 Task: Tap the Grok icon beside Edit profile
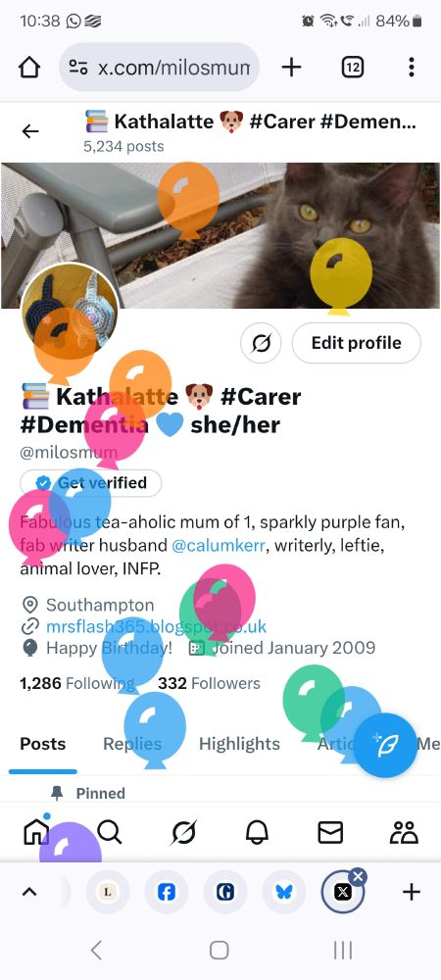tap(261, 342)
